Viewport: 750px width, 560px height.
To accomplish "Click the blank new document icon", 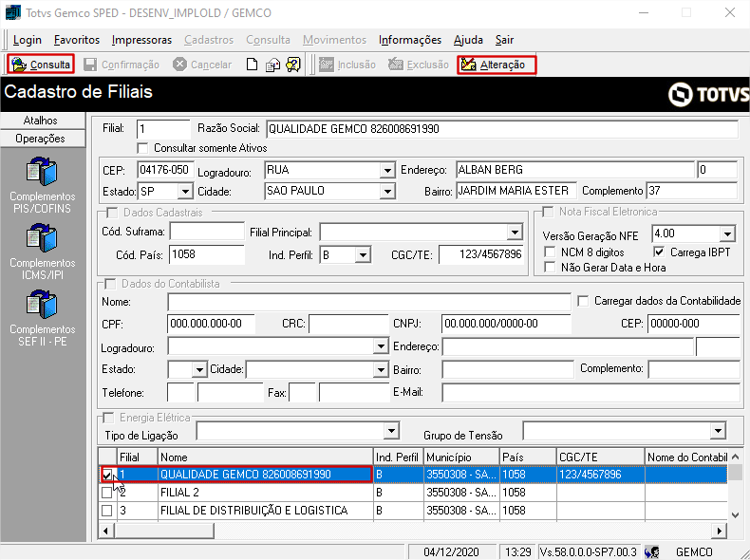I will [x=252, y=65].
